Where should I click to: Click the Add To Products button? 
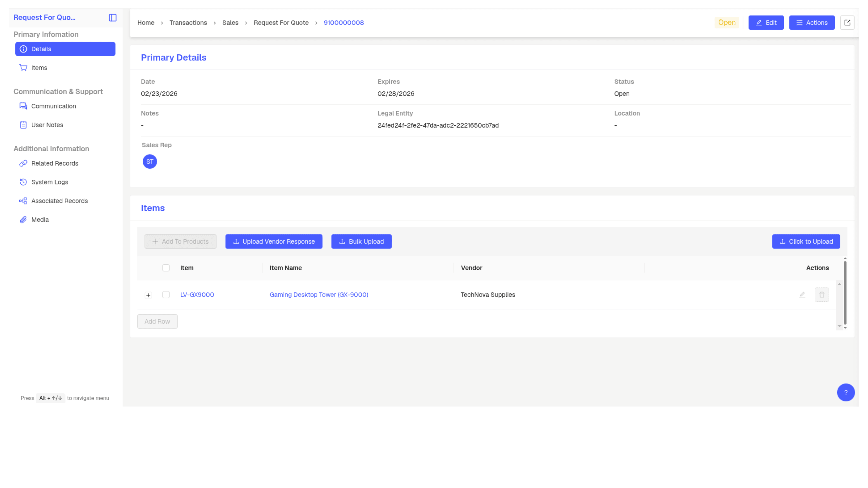[x=180, y=242]
